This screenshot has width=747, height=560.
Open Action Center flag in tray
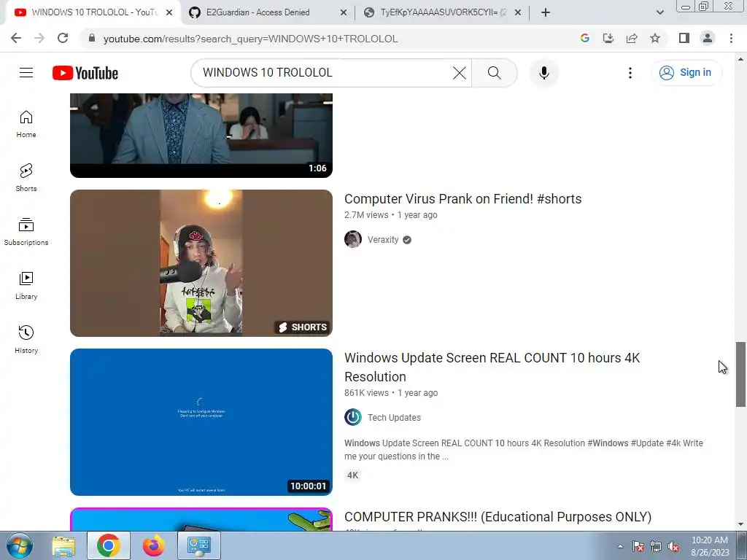(x=638, y=546)
